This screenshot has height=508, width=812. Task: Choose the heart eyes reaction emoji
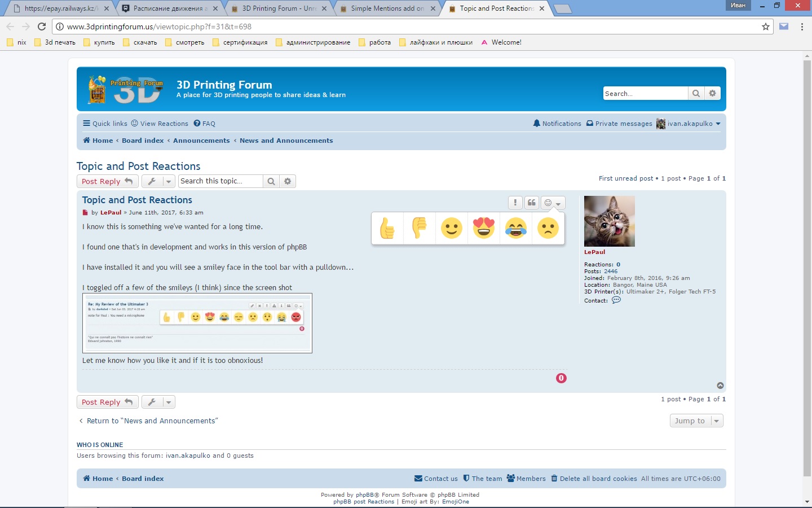tap(484, 228)
